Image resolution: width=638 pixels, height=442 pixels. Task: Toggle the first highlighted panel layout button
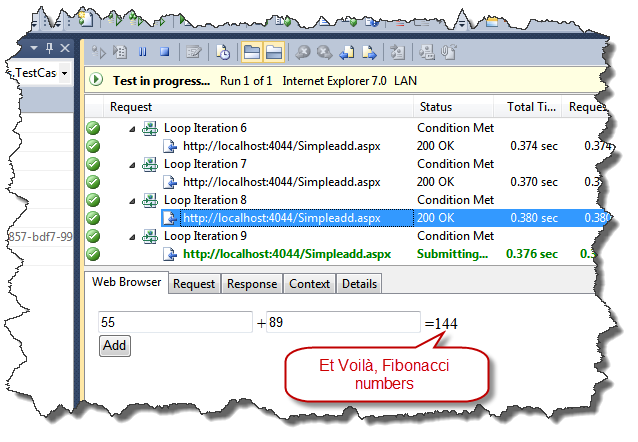(x=251, y=52)
